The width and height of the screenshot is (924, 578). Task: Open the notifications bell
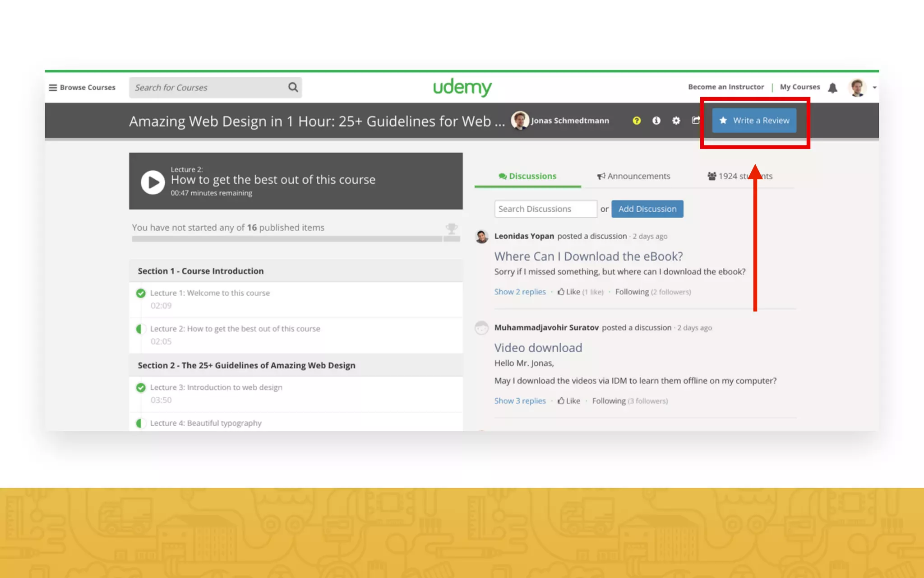tap(832, 88)
